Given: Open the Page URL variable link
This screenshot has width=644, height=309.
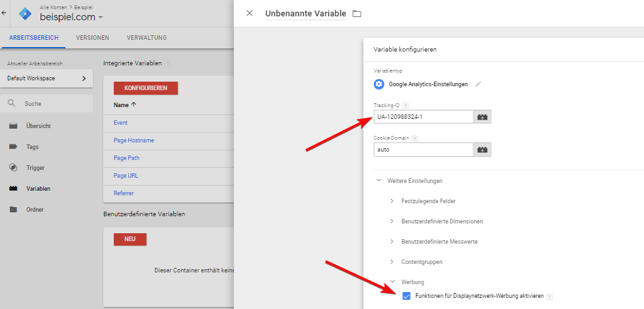Looking at the screenshot, I should (x=126, y=176).
